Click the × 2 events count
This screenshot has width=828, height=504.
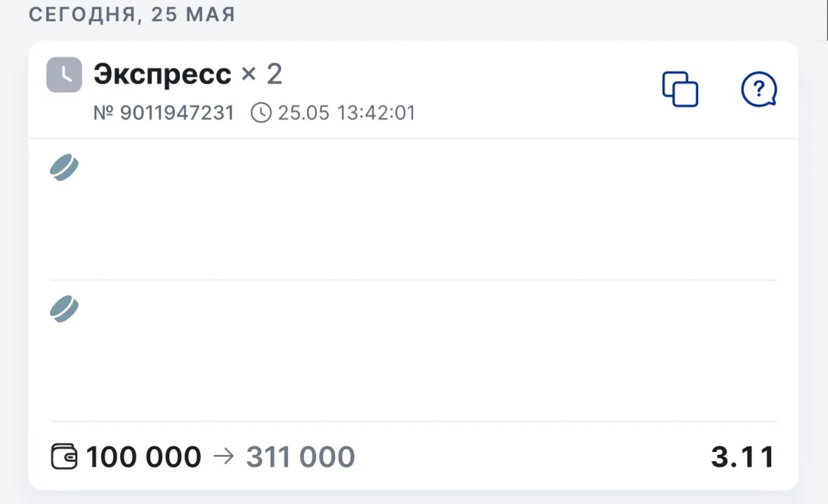(x=262, y=74)
